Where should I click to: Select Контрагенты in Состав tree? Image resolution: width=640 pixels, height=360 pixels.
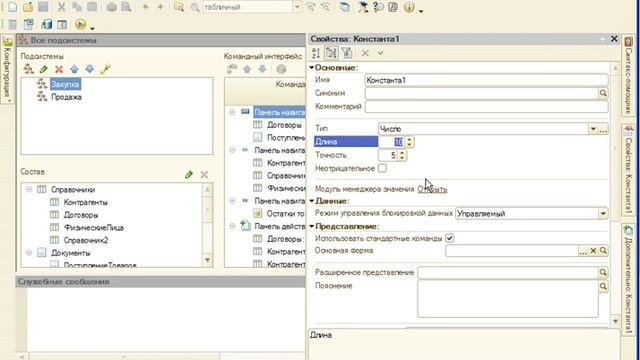coord(86,202)
